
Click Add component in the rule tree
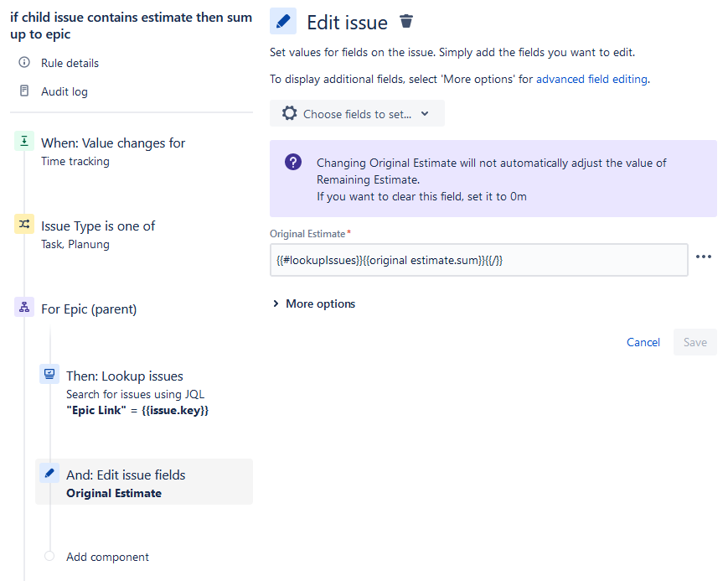tap(107, 557)
